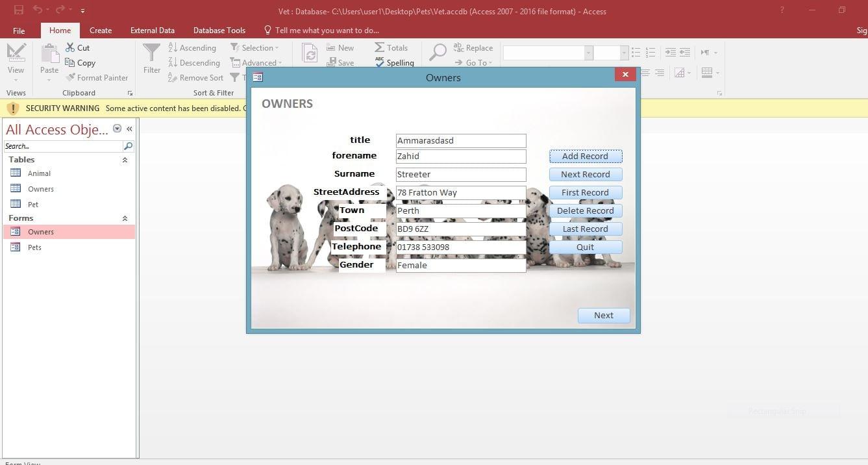Open the Go To dropdown
The height and width of the screenshot is (465, 868).
[x=476, y=62]
